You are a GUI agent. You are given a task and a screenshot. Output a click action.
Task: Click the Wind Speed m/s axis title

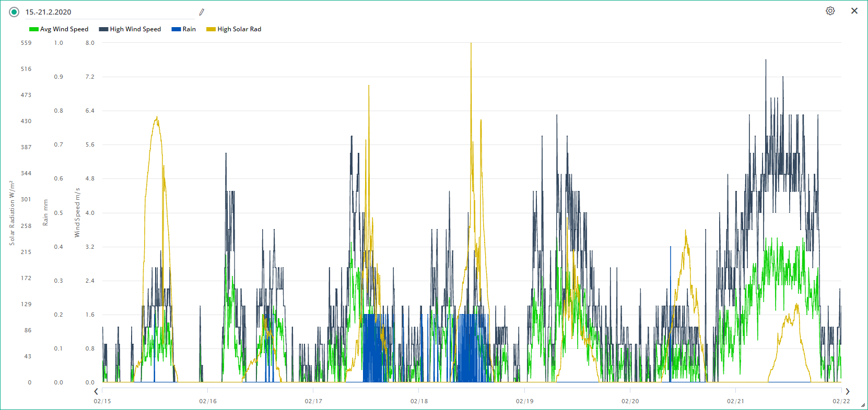[x=77, y=213]
